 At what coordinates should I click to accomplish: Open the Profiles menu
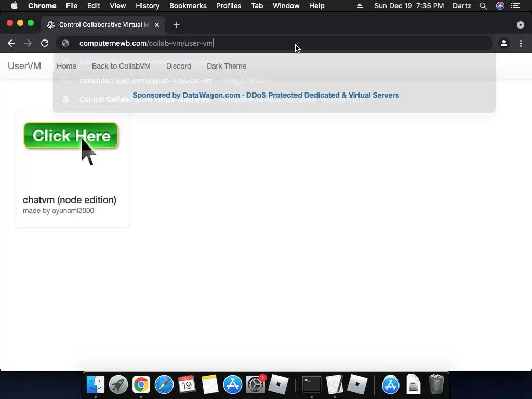(229, 6)
